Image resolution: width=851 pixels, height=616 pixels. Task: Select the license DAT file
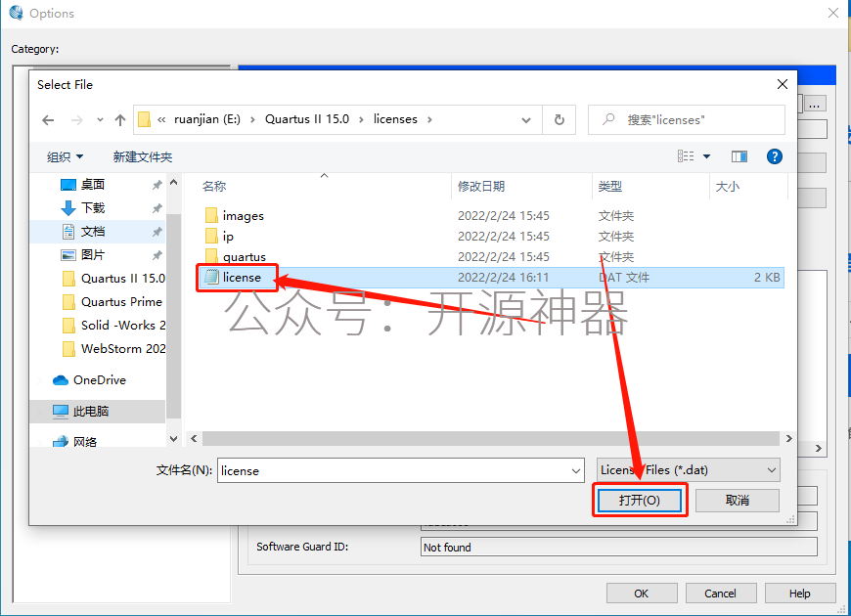pyautogui.click(x=491, y=278)
